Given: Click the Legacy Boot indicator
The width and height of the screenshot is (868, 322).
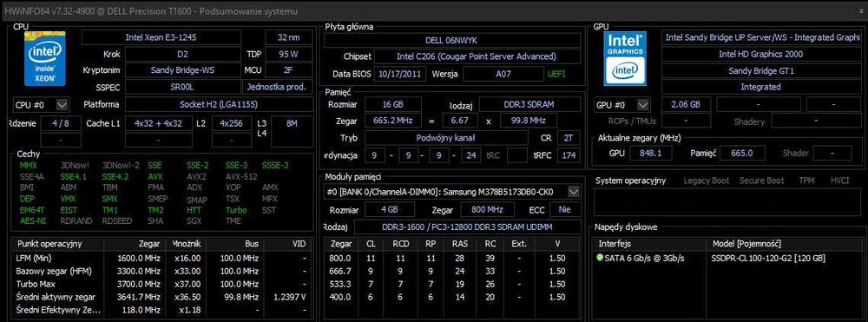Looking at the screenshot, I should (707, 181).
